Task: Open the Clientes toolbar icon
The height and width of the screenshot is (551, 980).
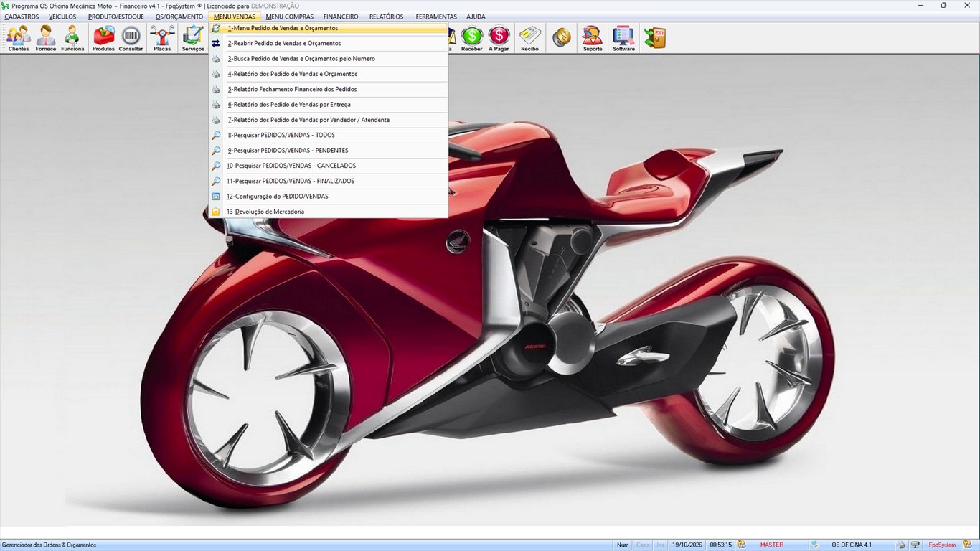Action: pos(19,38)
